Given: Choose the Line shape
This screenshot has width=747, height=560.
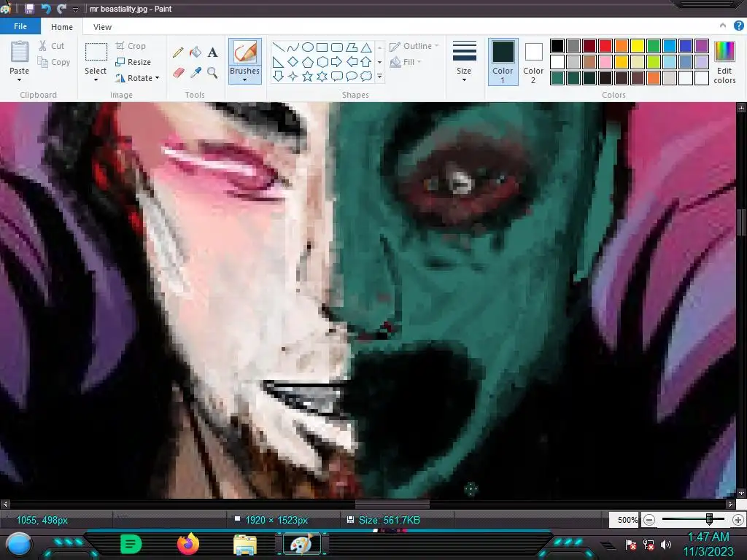Looking at the screenshot, I should point(278,47).
